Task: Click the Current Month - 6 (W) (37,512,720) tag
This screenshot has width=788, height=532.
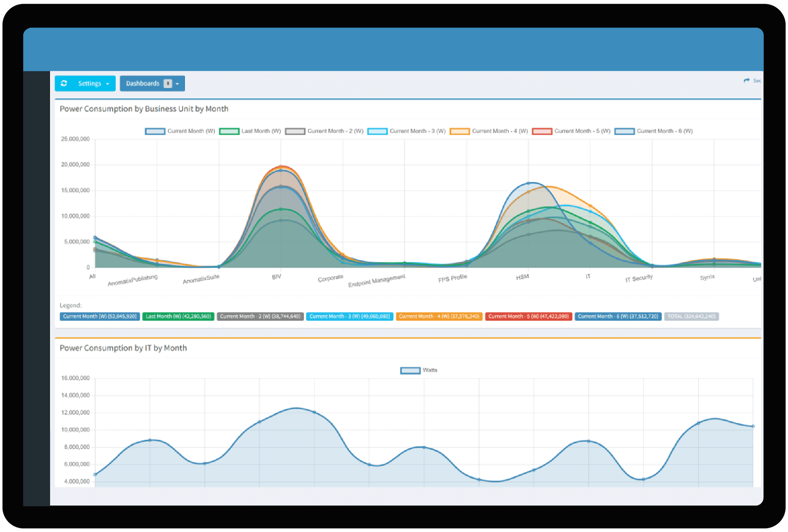Action: click(618, 317)
